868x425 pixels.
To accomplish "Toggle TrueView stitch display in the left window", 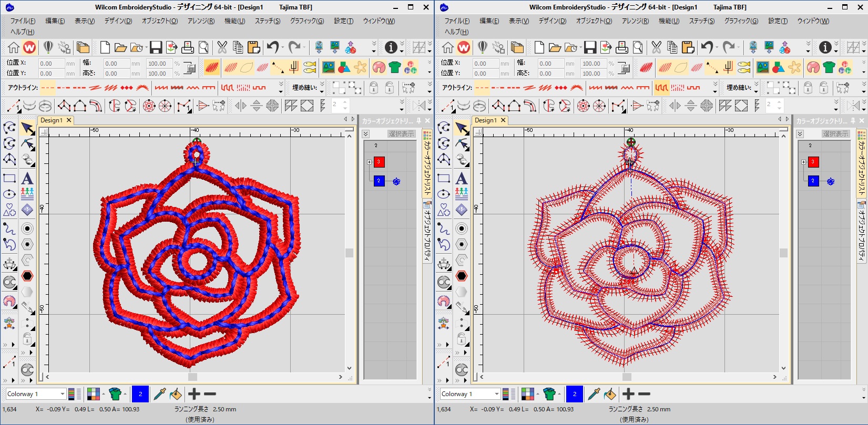I will pos(211,67).
